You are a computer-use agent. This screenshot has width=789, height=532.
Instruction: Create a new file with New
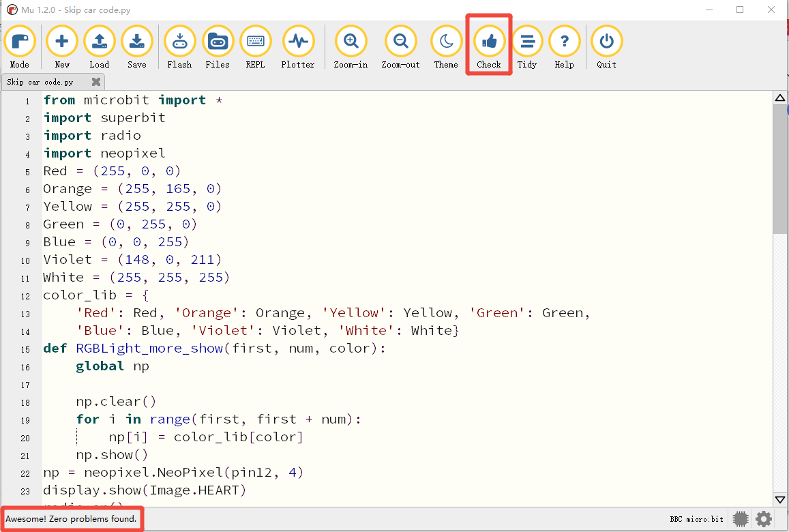(62, 47)
